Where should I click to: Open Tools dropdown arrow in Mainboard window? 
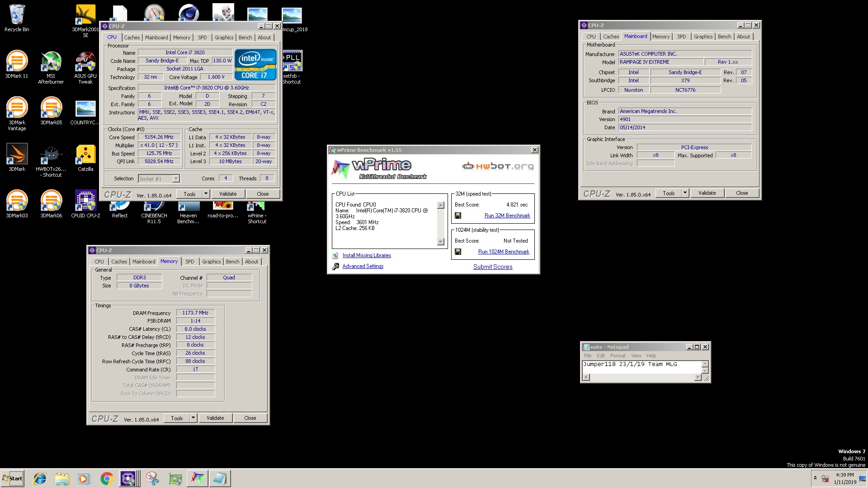pos(685,193)
